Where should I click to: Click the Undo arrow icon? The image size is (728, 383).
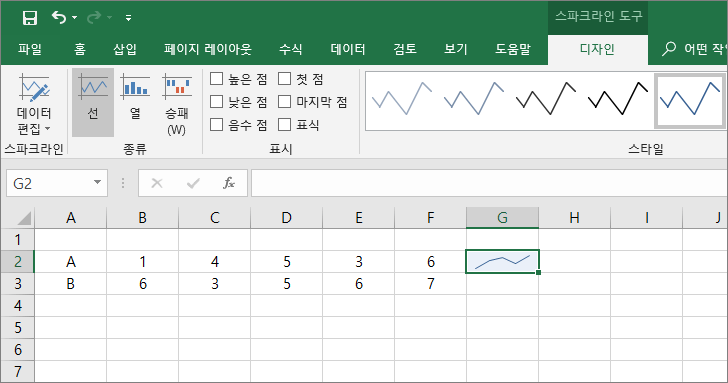(59, 18)
